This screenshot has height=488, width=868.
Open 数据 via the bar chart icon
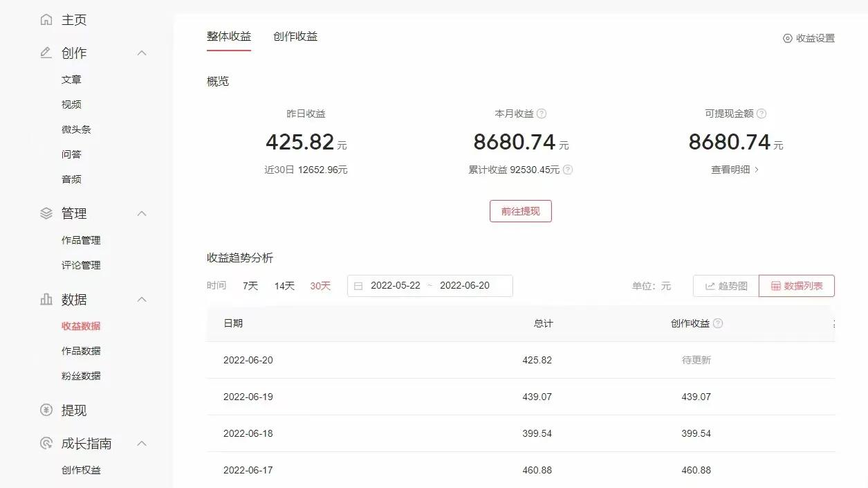click(x=46, y=299)
